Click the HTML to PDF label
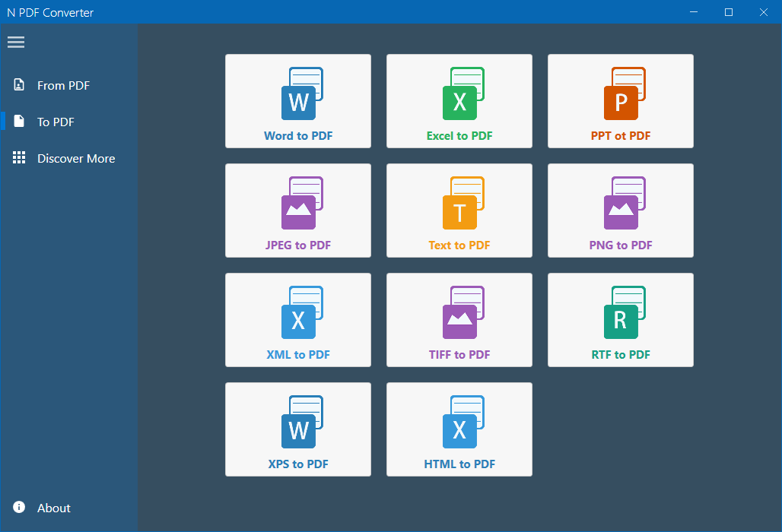The width and height of the screenshot is (782, 532). (x=459, y=464)
